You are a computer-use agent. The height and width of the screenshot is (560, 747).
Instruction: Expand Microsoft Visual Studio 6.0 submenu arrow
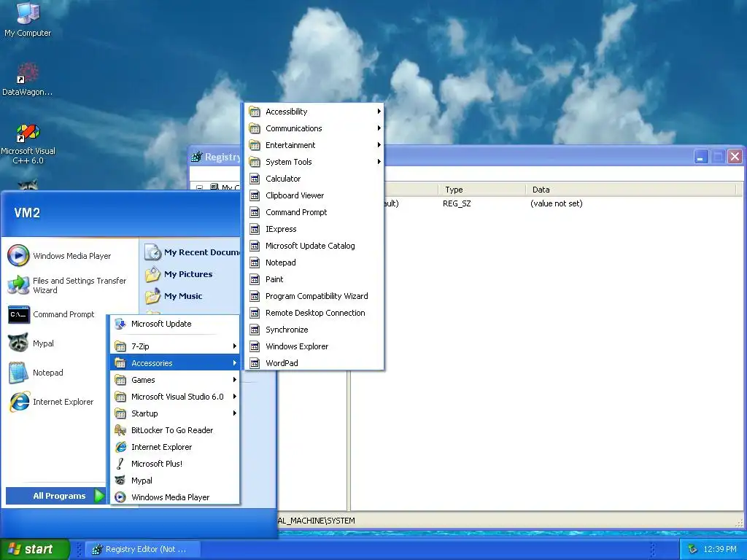[x=234, y=397]
